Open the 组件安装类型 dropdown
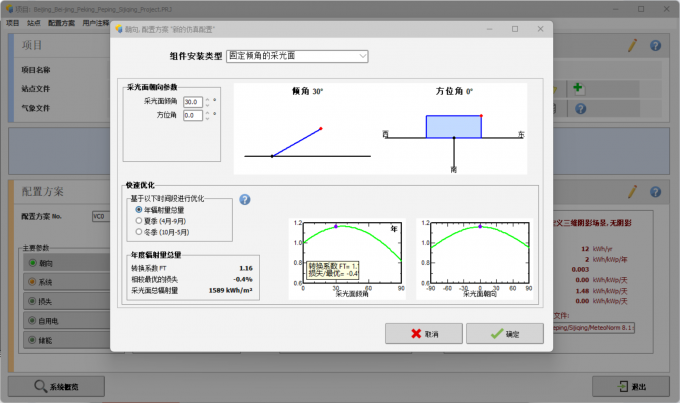 pyautogui.click(x=297, y=56)
